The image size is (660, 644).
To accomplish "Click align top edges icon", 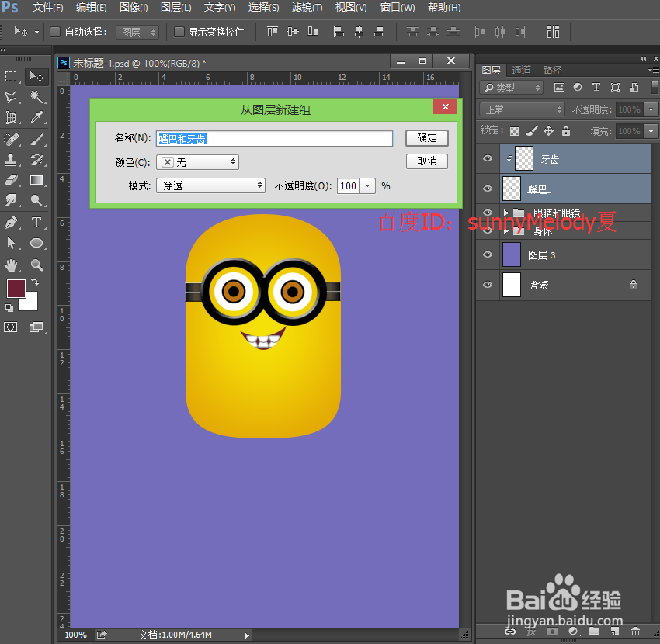I will (x=273, y=32).
